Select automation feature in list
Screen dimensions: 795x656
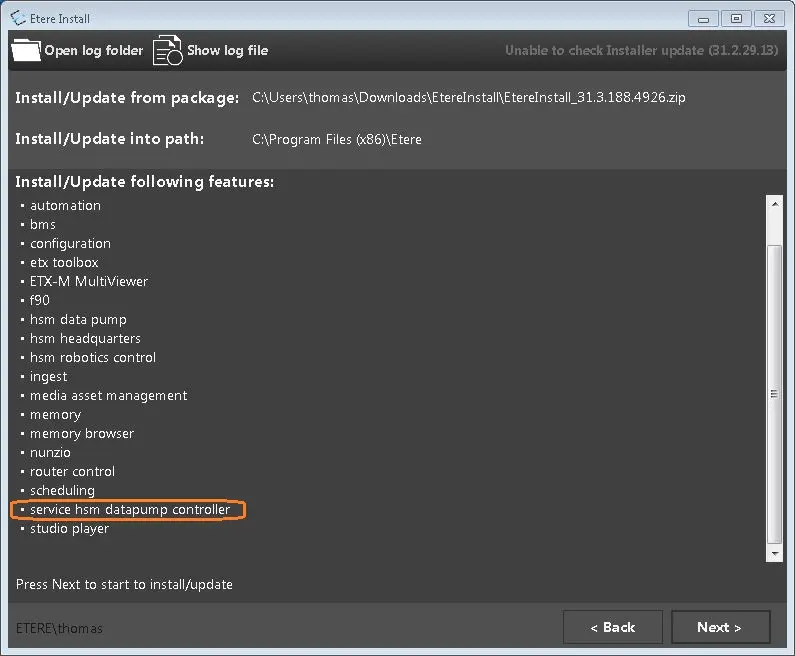pyautogui.click(x=65, y=205)
